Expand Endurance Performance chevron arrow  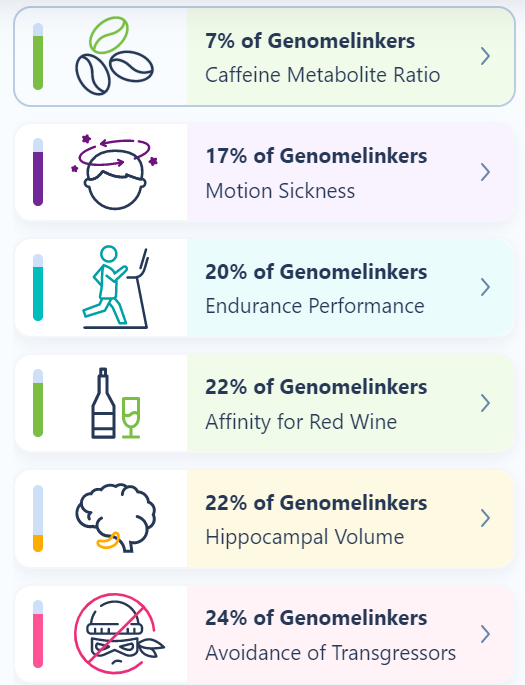pos(485,287)
